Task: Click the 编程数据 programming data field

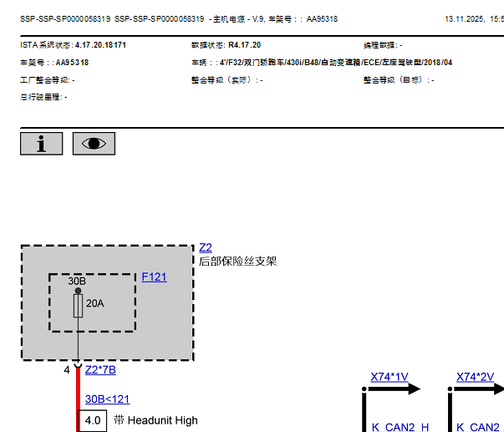Action: [x=383, y=45]
